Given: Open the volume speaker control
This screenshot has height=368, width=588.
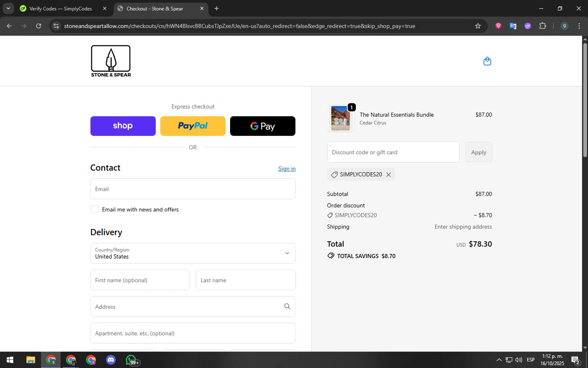Looking at the screenshot, I should coord(519,360).
